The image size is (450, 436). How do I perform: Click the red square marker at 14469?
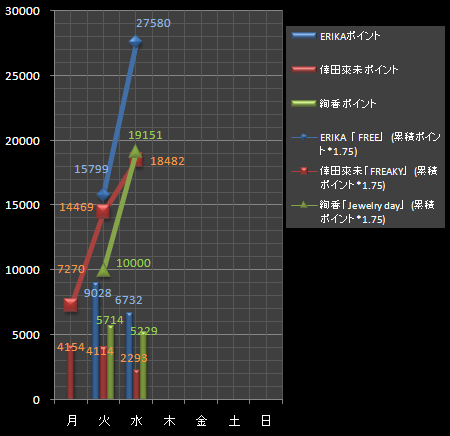103,211
